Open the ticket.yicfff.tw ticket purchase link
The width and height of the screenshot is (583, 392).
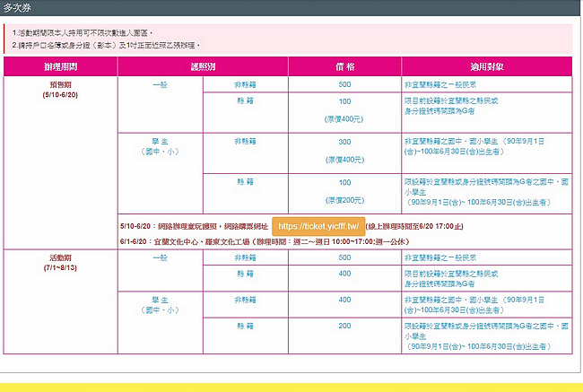click(318, 227)
